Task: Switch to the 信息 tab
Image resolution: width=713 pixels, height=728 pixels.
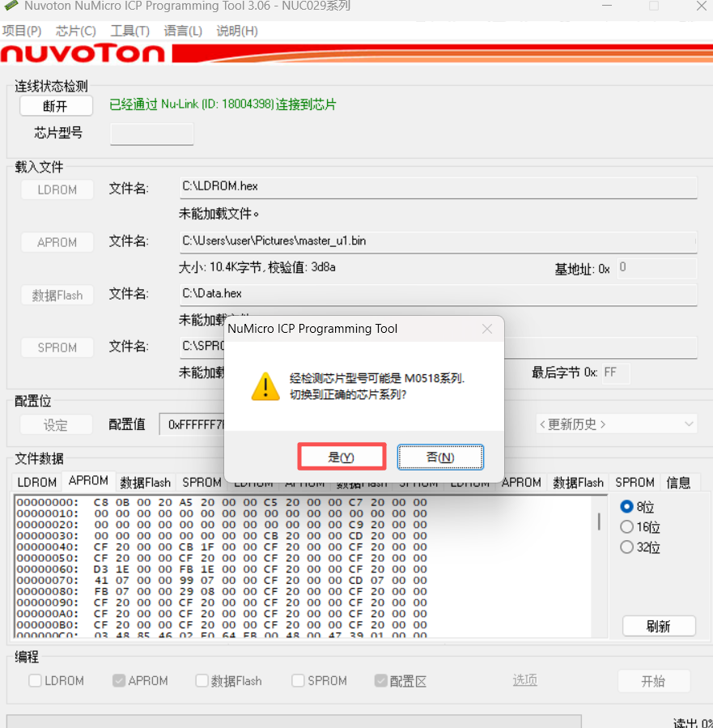Action: (678, 483)
